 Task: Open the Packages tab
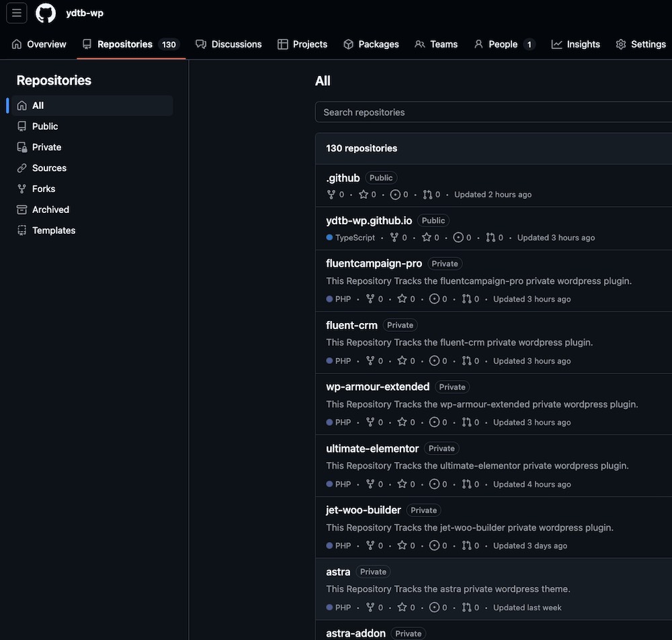click(x=371, y=44)
